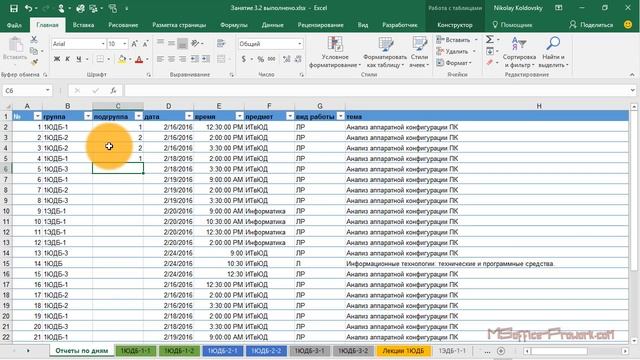Open Стили ячеек gallery
This screenshot has width=640, height=360.
(419, 53)
